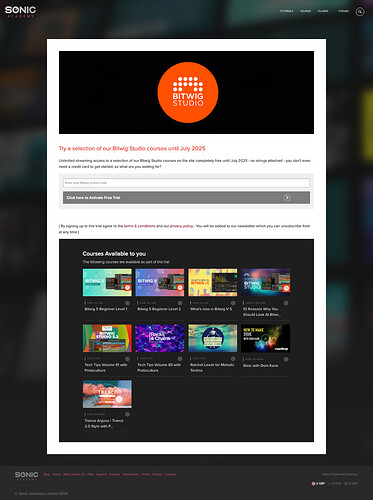Open the Forum link in top navigation
Image resolution: width=373 pixels, height=500 pixels.
343,11
